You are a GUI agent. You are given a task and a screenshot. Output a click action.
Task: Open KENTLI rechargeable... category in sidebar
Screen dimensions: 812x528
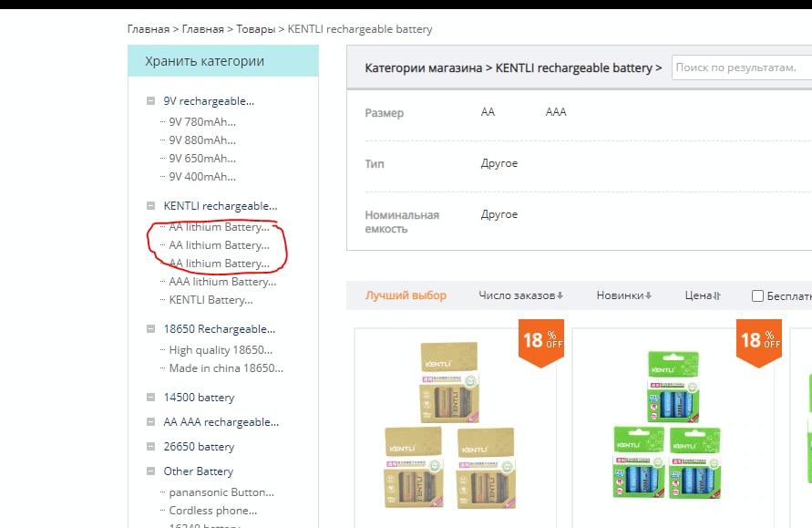[x=221, y=206]
